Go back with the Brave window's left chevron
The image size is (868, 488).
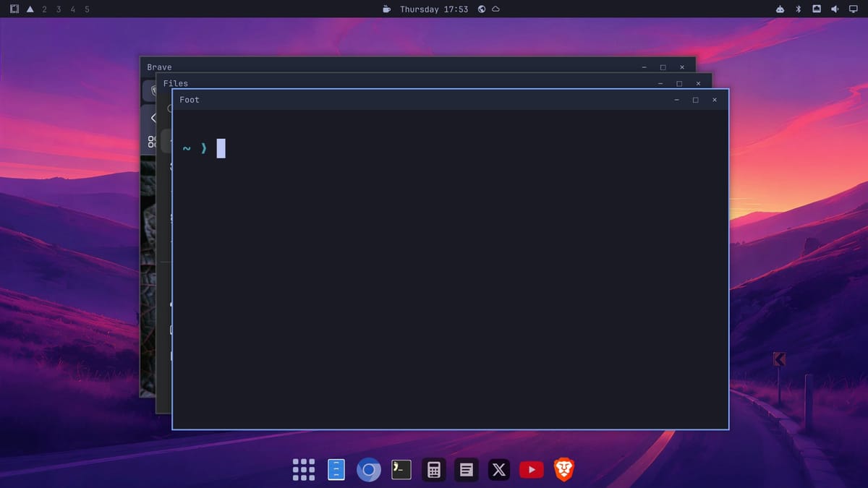(153, 118)
